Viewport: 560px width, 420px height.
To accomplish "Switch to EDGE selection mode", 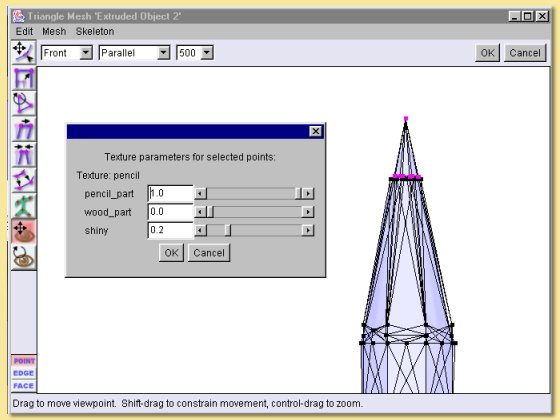I will click(24, 373).
